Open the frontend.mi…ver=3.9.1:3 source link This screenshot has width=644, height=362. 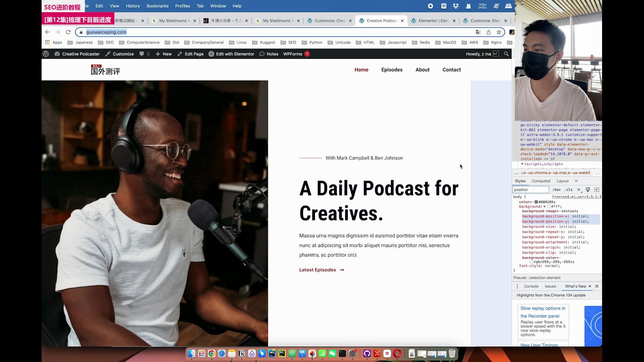[x=577, y=197]
